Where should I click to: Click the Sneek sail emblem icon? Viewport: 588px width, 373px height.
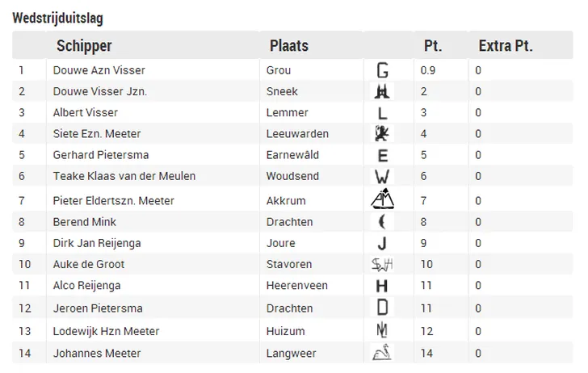pos(382,91)
